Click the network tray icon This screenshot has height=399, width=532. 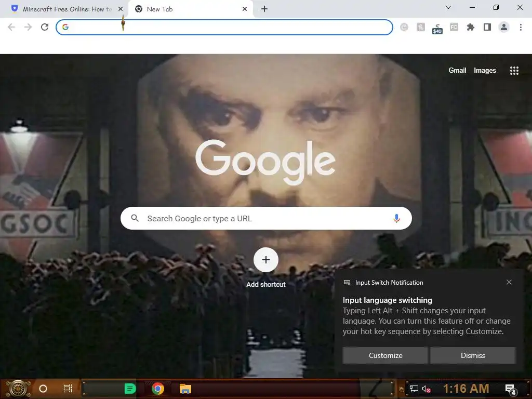(414, 389)
